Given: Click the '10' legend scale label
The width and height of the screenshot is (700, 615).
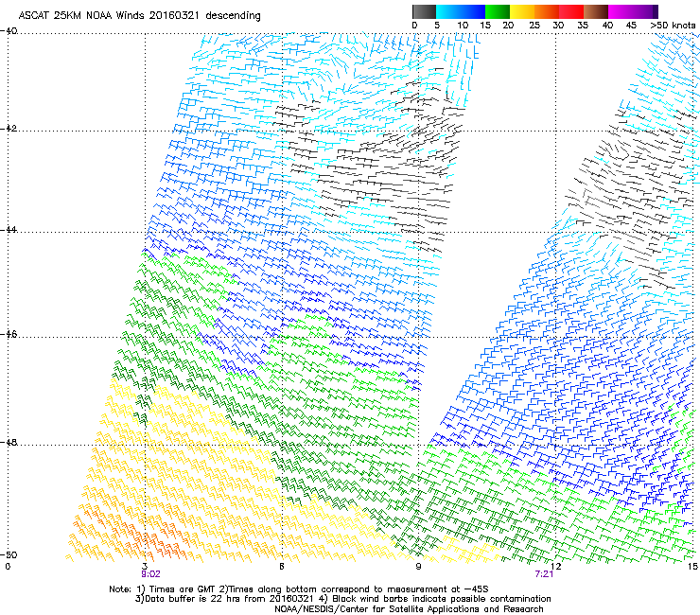Looking at the screenshot, I should pyautogui.click(x=463, y=26).
